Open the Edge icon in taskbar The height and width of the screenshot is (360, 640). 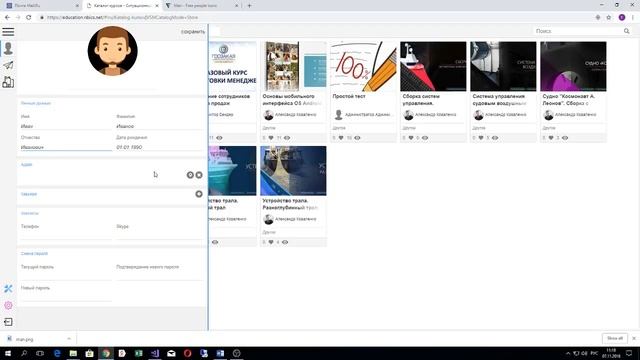click(x=57, y=353)
